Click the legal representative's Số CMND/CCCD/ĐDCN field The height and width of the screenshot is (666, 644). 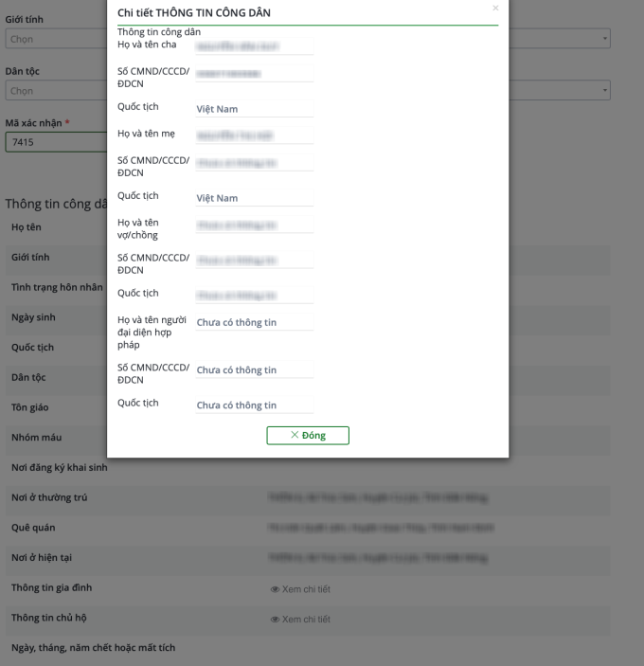point(254,370)
